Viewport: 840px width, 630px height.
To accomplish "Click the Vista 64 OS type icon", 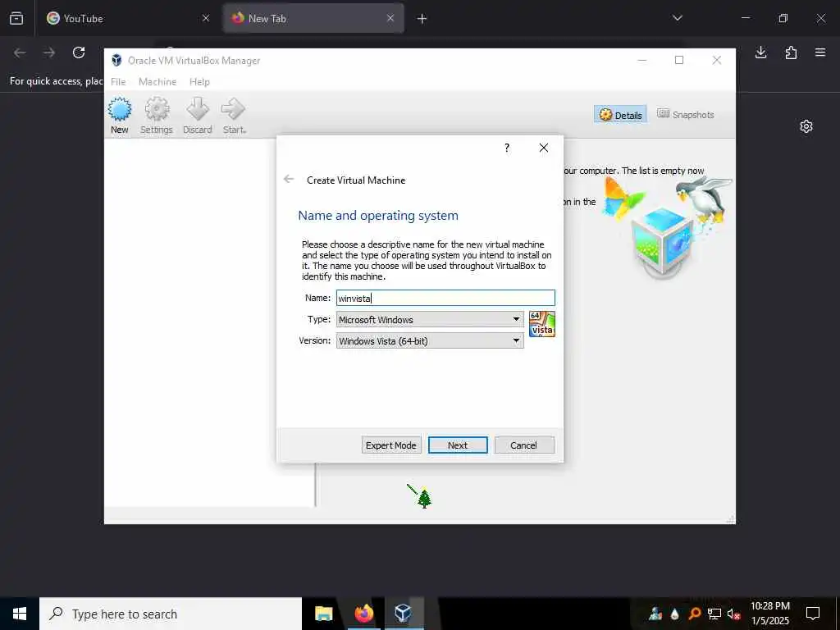I will tap(541, 324).
